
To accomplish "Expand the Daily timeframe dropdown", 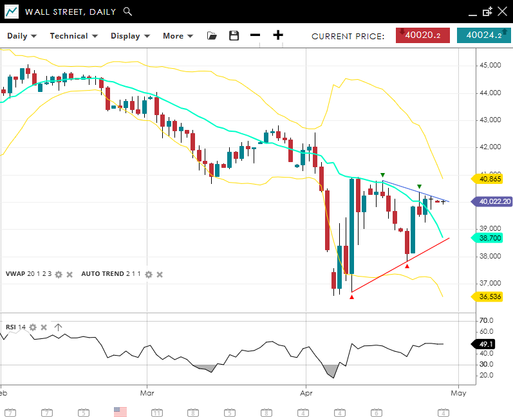I will (22, 36).
